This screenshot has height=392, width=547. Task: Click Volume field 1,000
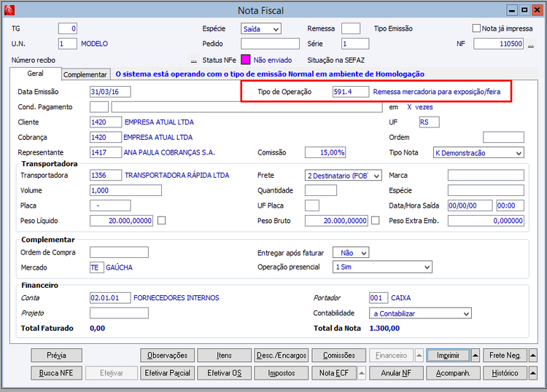[125, 190]
